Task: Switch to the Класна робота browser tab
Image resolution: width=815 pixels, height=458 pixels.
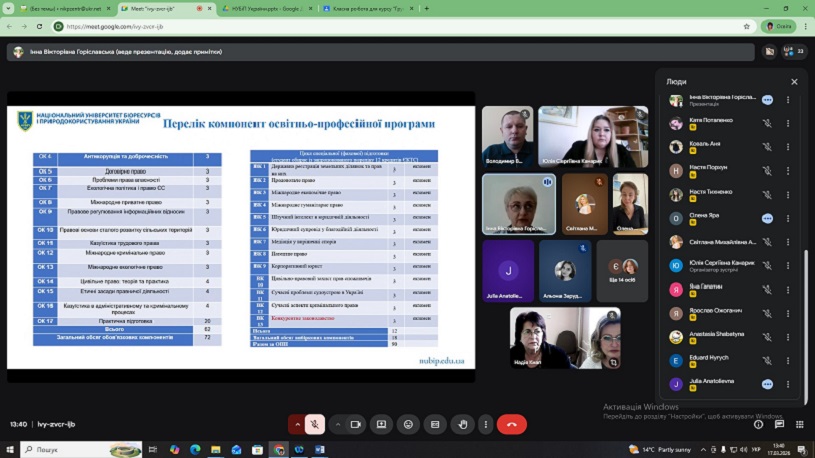Action: click(366, 8)
